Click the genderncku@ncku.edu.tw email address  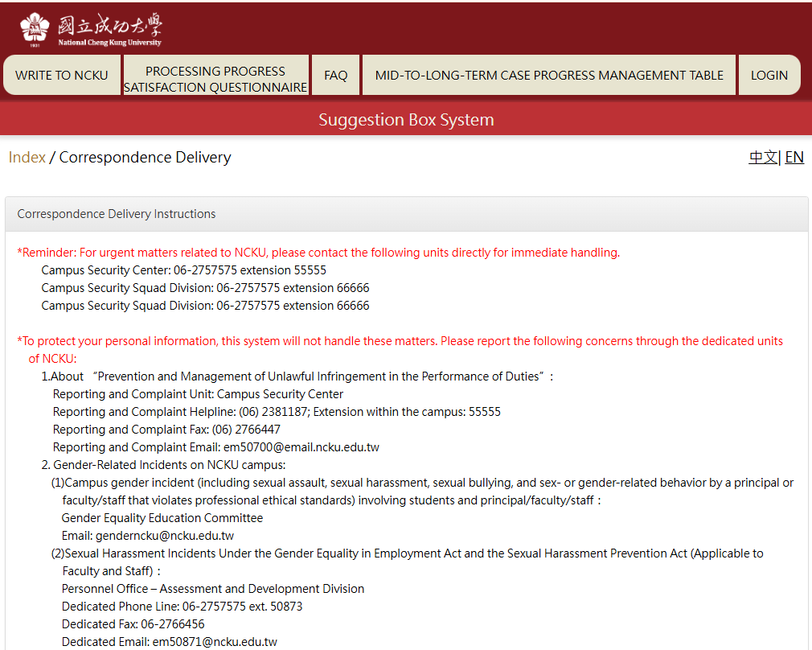point(165,536)
